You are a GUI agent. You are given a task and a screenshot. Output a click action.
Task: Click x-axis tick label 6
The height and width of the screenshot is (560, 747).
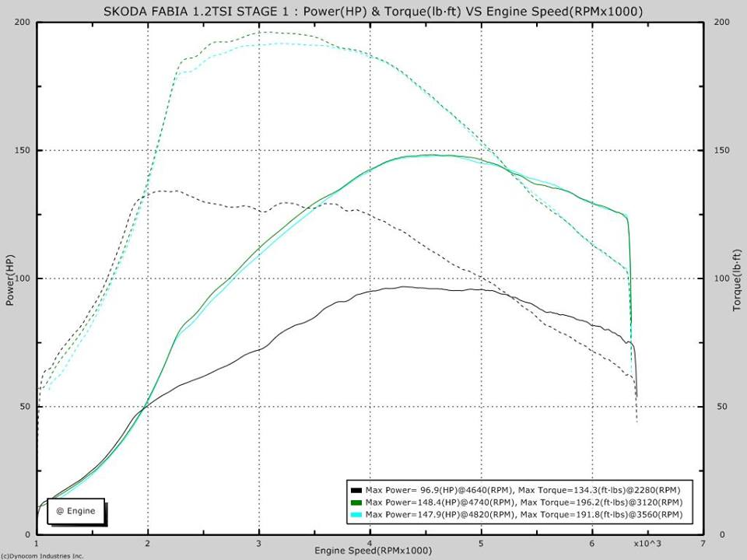click(x=592, y=544)
